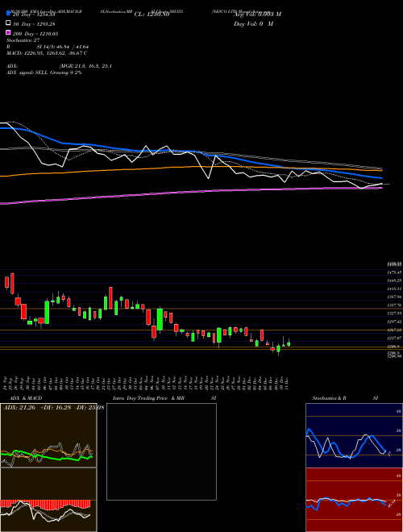
Task: Click the MACD histogram red bars panel
Action: click(x=48, y=500)
